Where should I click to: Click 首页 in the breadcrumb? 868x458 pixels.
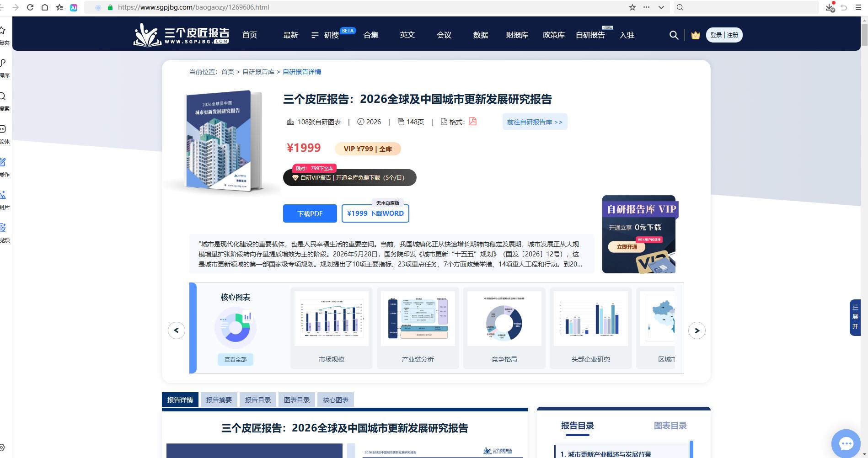[228, 72]
